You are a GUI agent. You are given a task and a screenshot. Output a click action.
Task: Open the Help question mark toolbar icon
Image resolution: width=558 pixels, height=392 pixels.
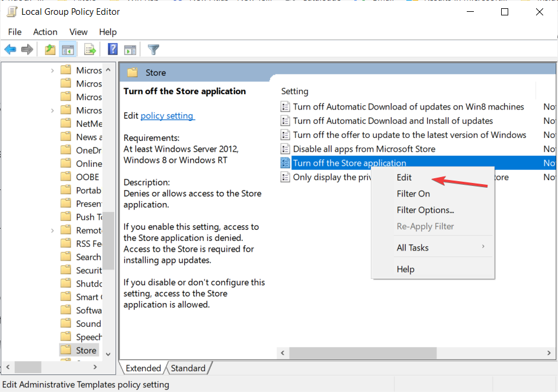coord(113,49)
